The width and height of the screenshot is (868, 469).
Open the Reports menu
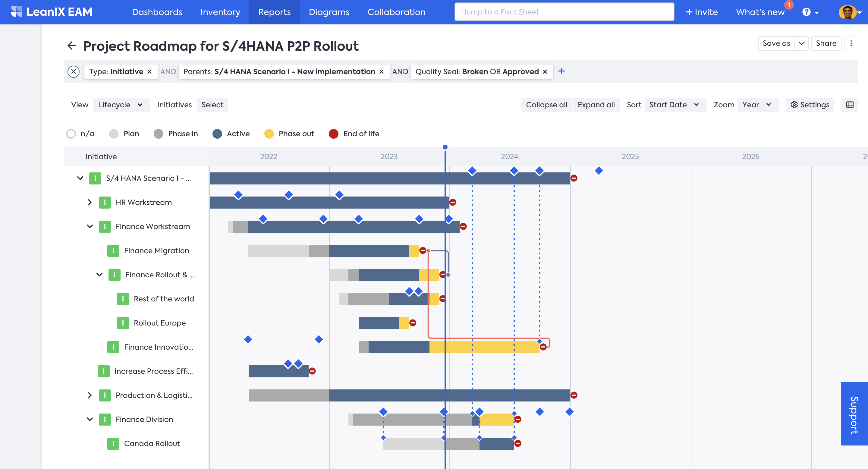coord(274,12)
